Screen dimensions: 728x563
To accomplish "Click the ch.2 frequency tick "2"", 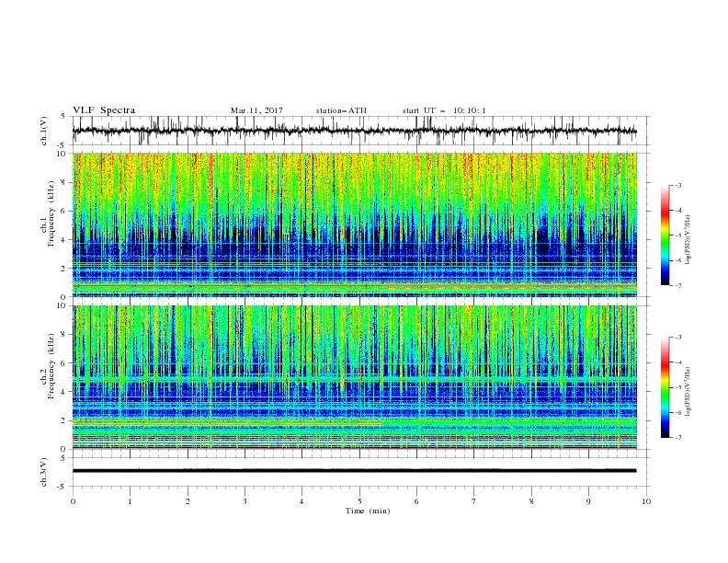I will 63,420.
